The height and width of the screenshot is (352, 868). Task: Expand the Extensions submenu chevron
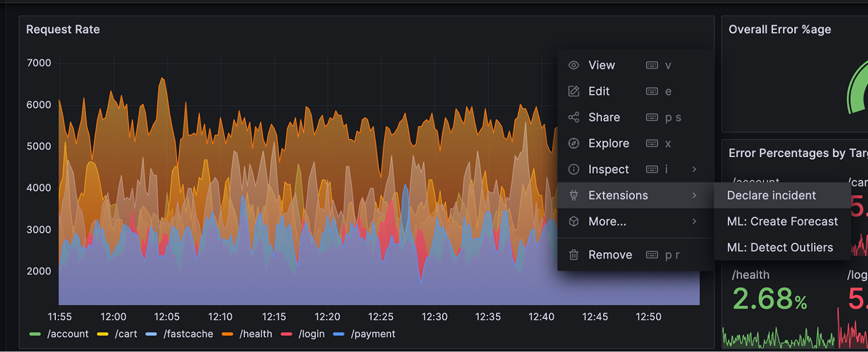coord(694,195)
